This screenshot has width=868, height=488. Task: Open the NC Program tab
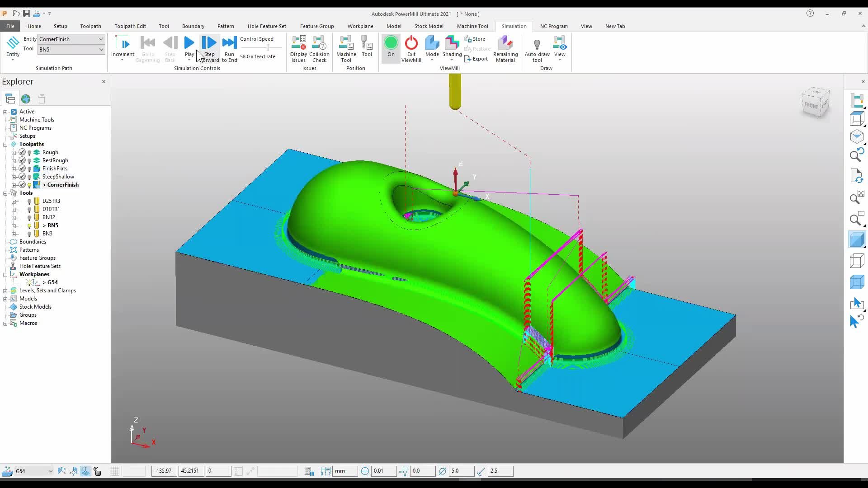coord(554,26)
